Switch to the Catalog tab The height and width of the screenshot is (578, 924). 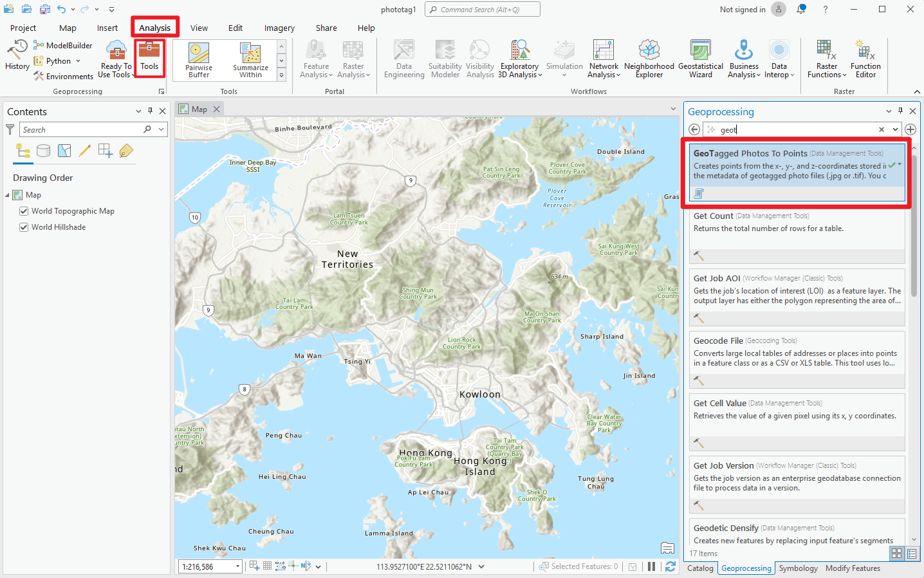pyautogui.click(x=699, y=568)
